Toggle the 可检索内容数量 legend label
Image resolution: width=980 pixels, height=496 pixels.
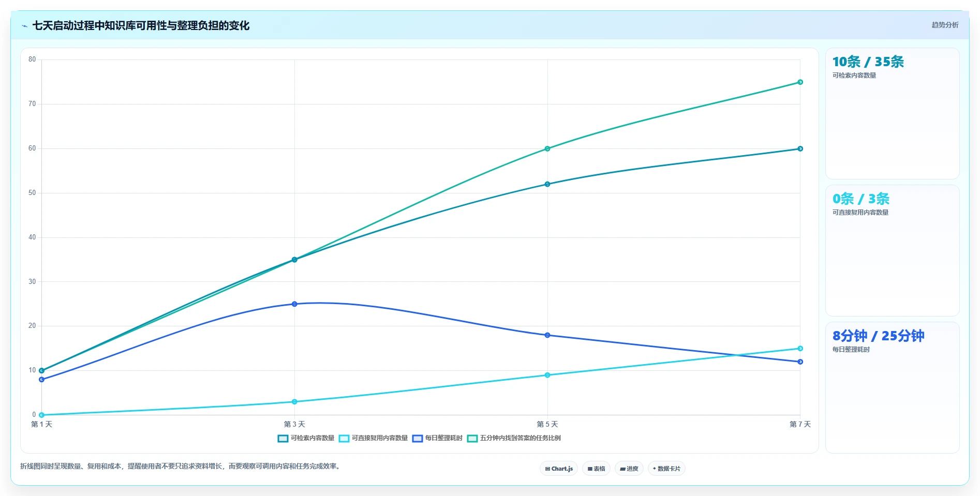click(x=313, y=438)
